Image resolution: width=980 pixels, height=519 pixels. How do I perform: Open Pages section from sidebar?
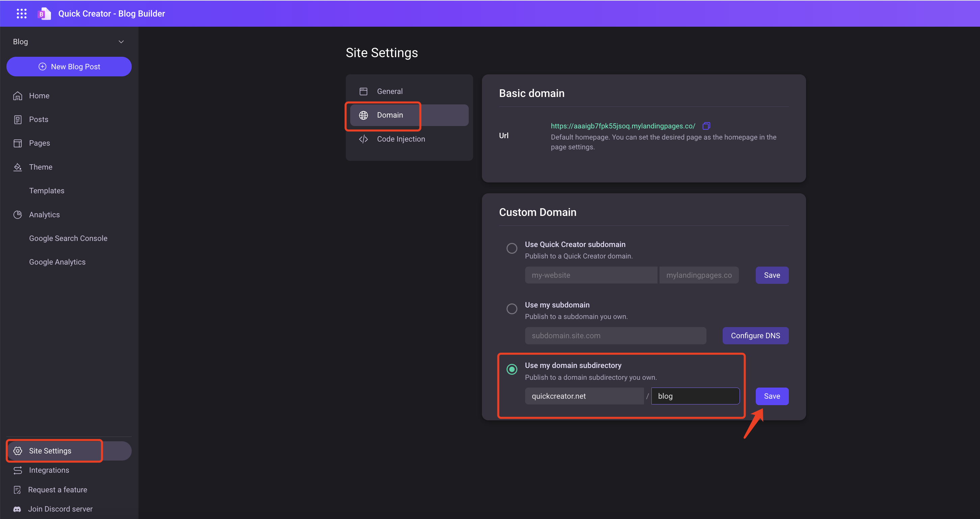point(38,143)
